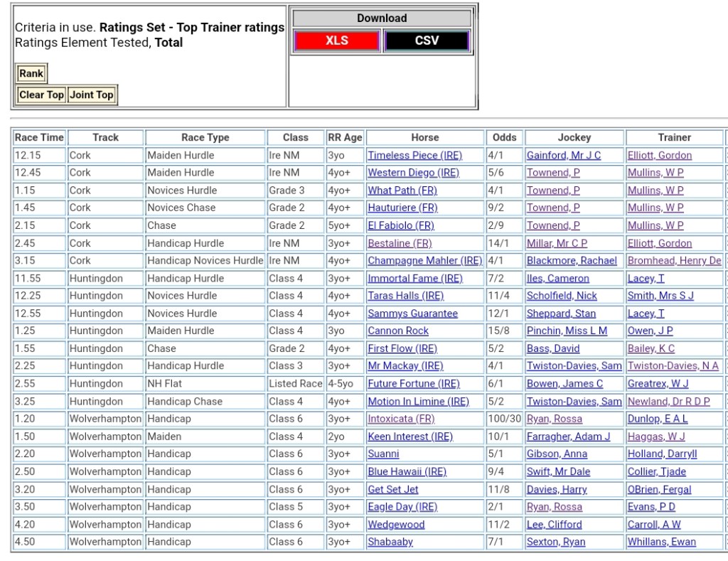Open First Flow (IRE) horse link
The width and height of the screenshot is (728, 561).
tap(402, 348)
